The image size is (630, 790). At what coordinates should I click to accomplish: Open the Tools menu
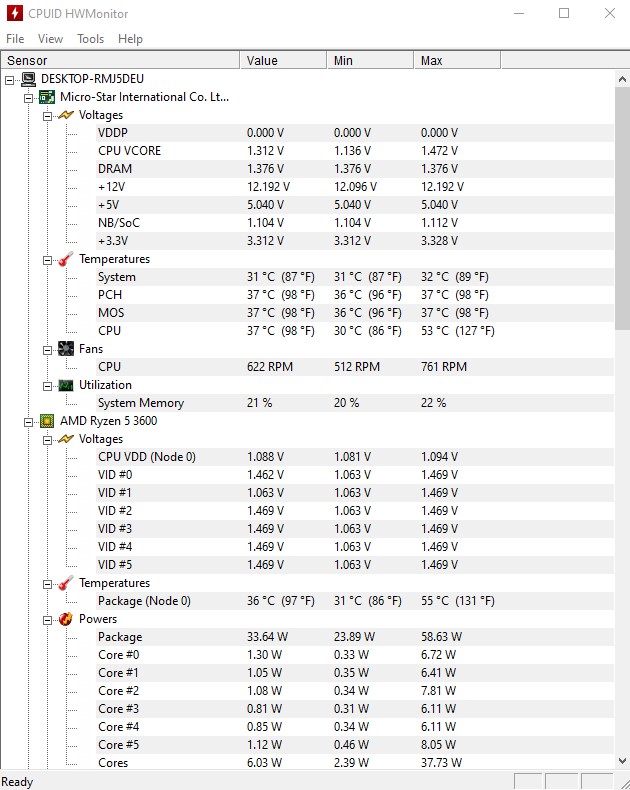click(90, 39)
